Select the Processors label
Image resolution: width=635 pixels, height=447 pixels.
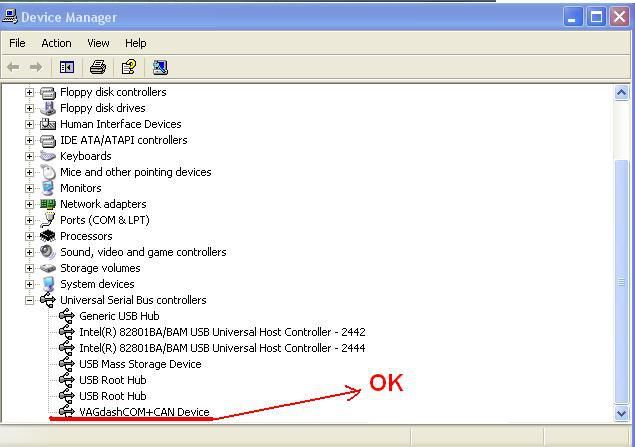pyautogui.click(x=86, y=236)
